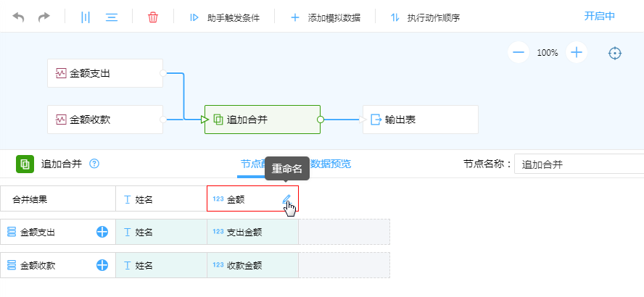The height and width of the screenshot is (297, 644).
Task: Open 执行动作顺序 option
Action: (x=425, y=17)
